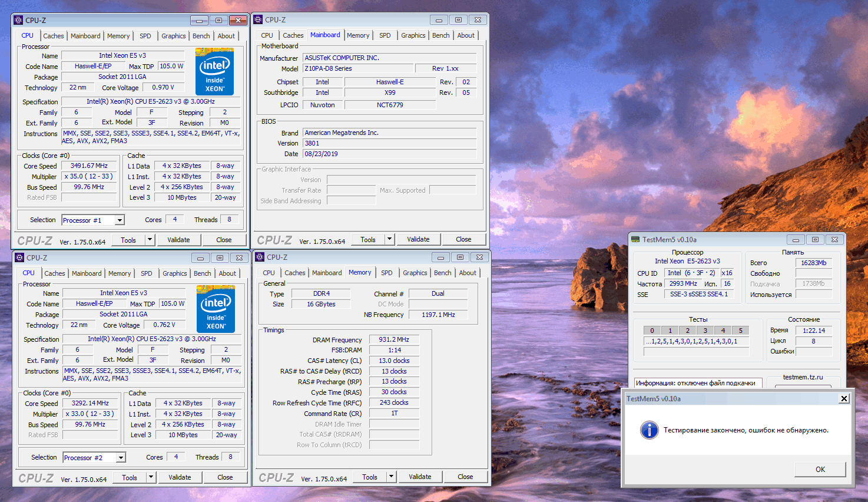Open the Bench tab in the Processor #1 window
The width and height of the screenshot is (868, 502).
[x=201, y=36]
